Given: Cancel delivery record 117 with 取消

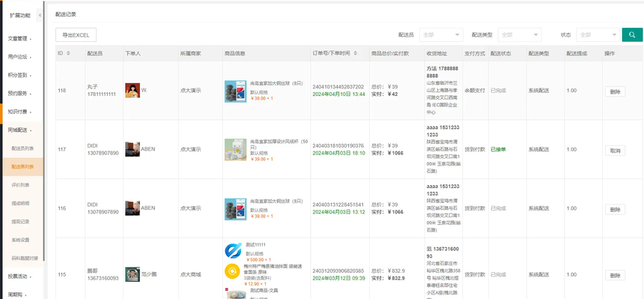Looking at the screenshot, I should 615,150.
